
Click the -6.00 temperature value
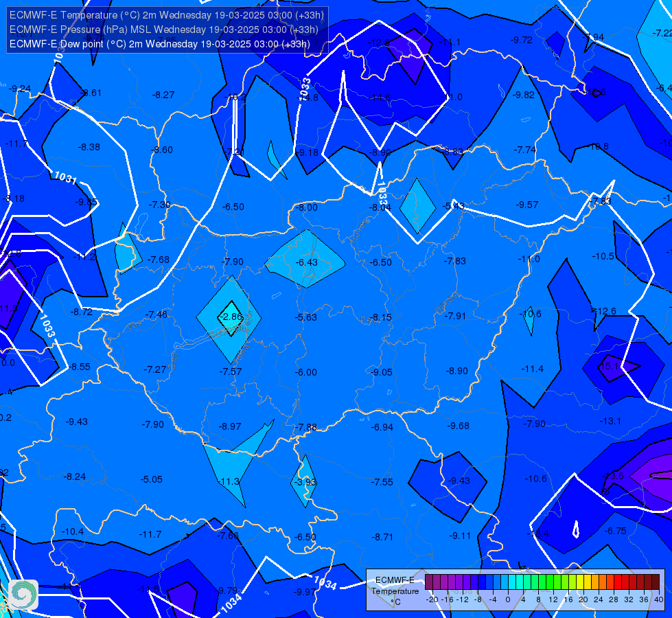click(x=306, y=372)
